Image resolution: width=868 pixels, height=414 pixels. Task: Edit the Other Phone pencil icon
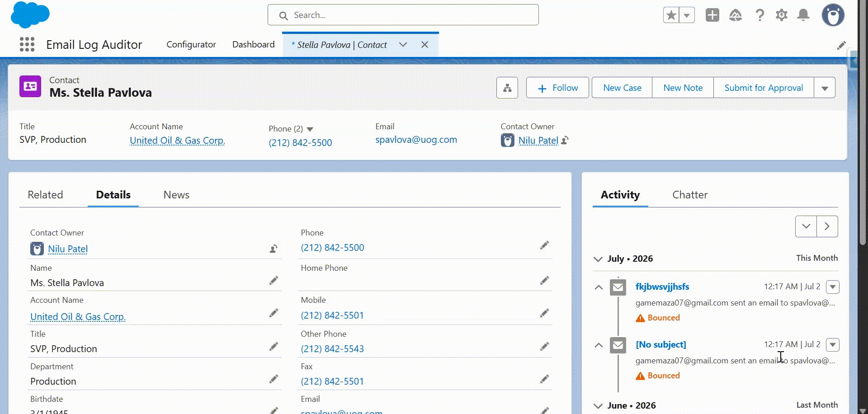coord(544,346)
